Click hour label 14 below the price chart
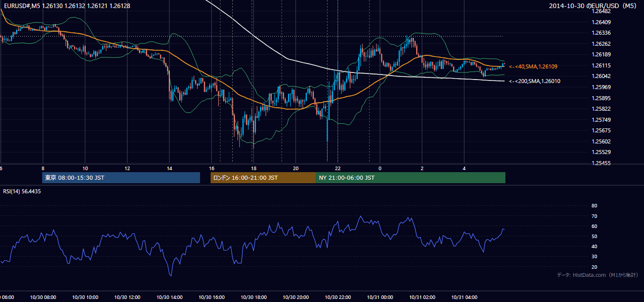644x302 pixels. point(170,168)
